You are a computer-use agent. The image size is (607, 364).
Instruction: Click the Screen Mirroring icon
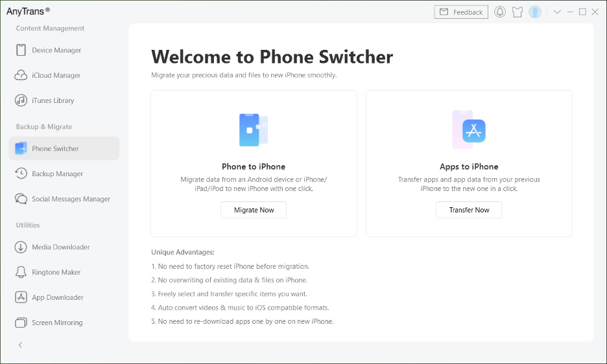(21, 322)
